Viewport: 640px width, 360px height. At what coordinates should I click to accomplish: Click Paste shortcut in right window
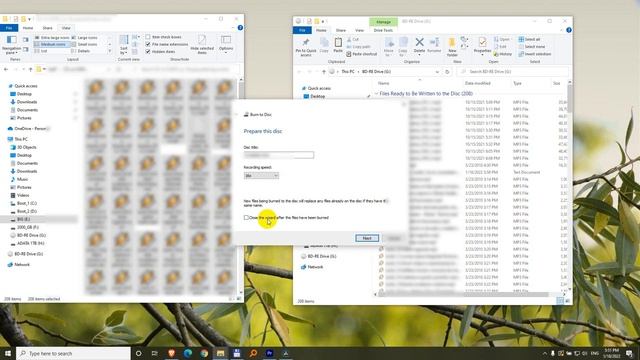coord(362,54)
